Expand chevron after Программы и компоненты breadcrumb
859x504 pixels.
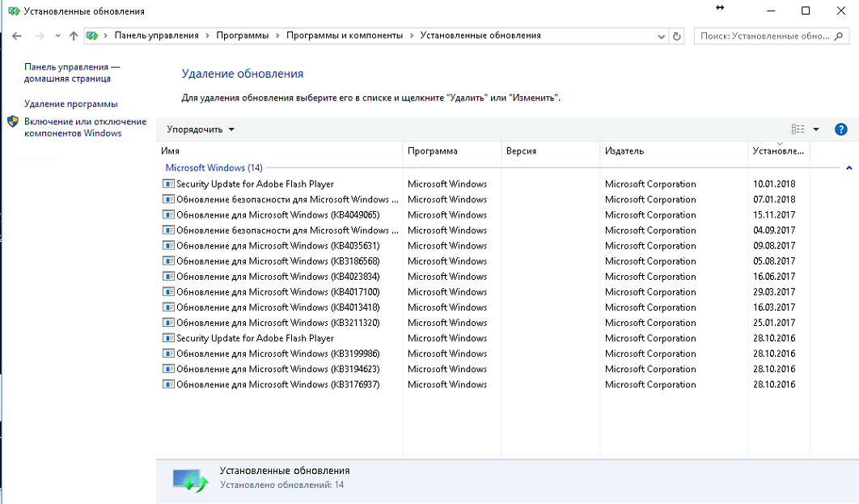point(412,36)
